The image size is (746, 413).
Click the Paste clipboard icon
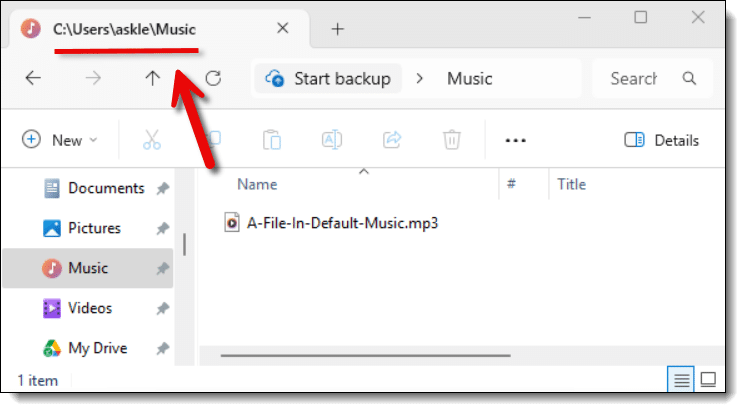coord(272,140)
